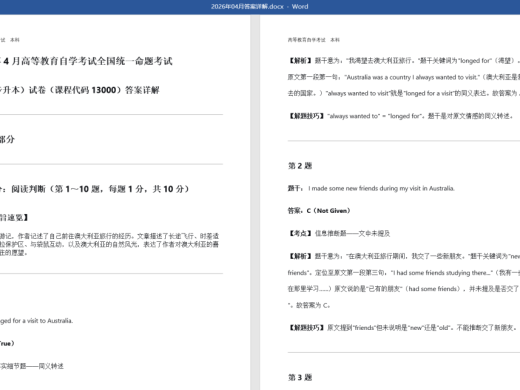Click the 【考点】信息推断题——文中未提及 line
The image size is (520, 390).
tap(339, 233)
